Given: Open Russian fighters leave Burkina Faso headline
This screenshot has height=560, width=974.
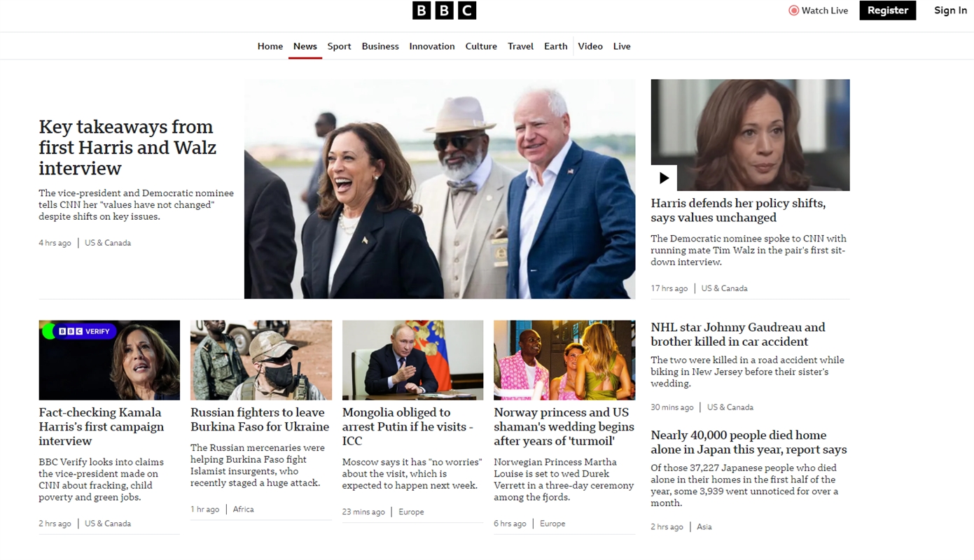Looking at the screenshot, I should point(260,419).
